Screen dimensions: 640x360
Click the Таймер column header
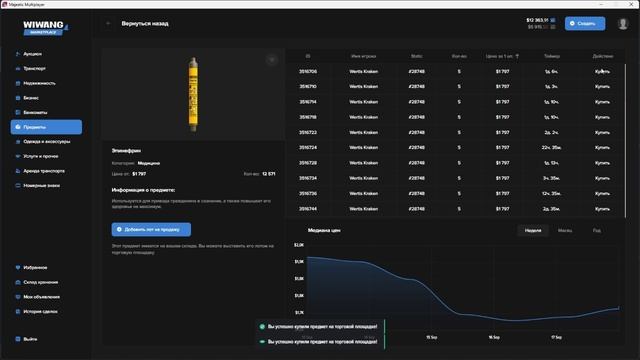pyautogui.click(x=551, y=56)
